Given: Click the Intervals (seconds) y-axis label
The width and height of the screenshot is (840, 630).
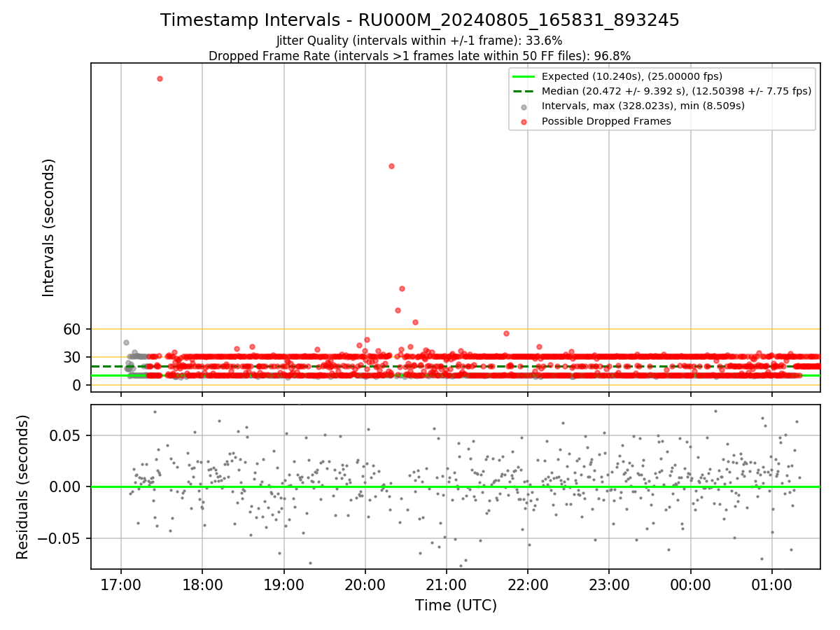Looking at the screenshot, I should (x=48, y=227).
